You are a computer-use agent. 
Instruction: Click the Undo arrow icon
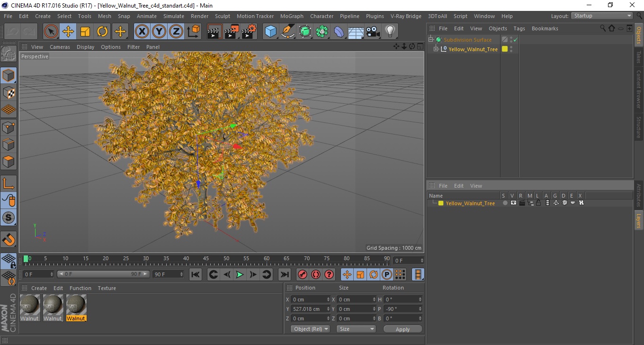point(12,32)
